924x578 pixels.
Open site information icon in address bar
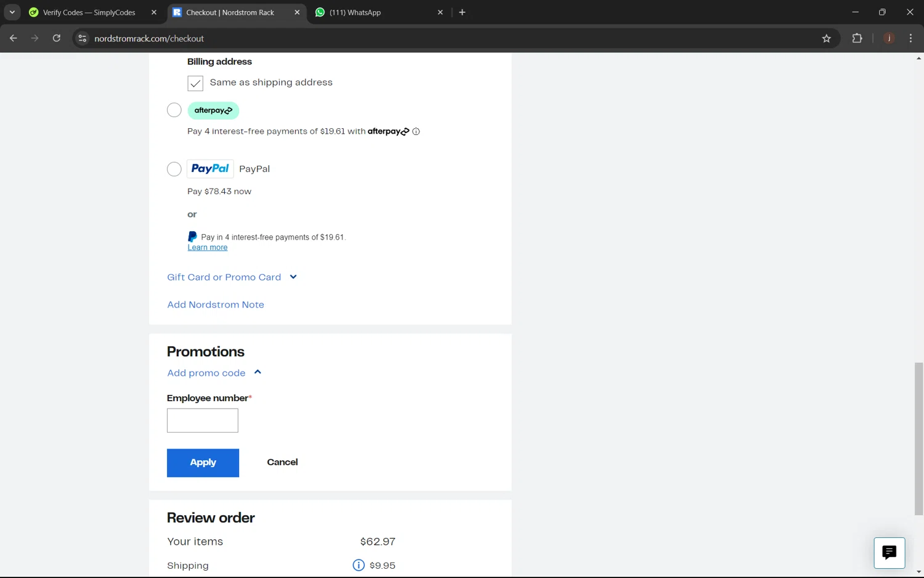point(82,38)
